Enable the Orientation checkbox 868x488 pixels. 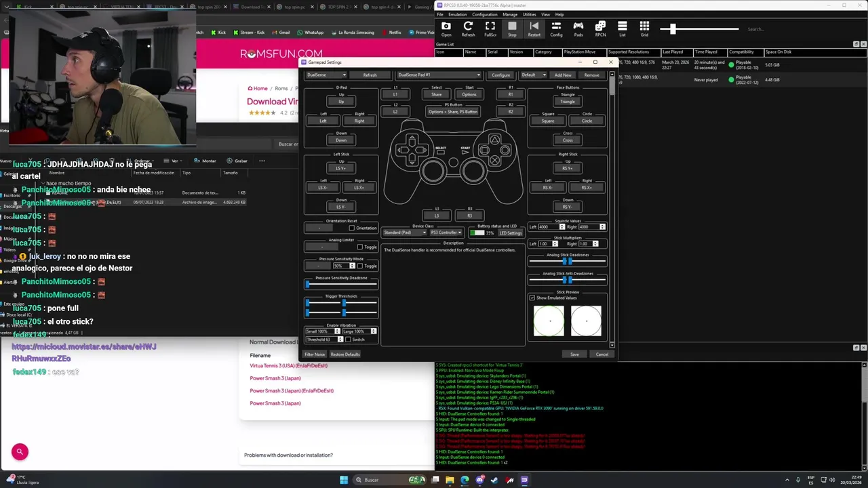pos(351,228)
